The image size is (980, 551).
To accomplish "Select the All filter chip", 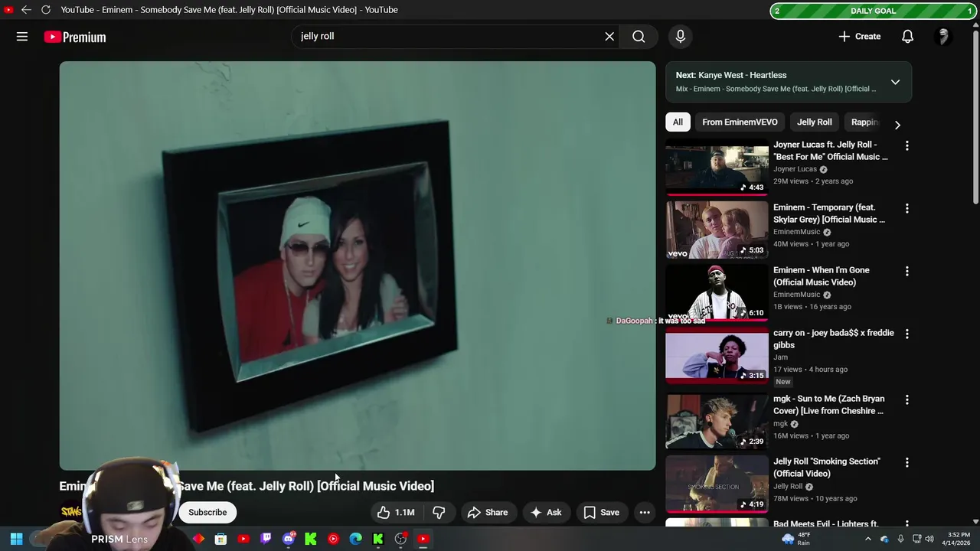I will point(678,122).
